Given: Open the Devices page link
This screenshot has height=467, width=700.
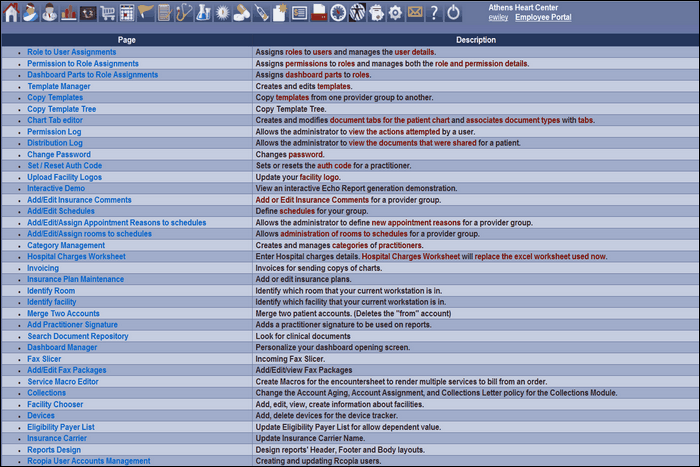Looking at the screenshot, I should (x=41, y=416).
